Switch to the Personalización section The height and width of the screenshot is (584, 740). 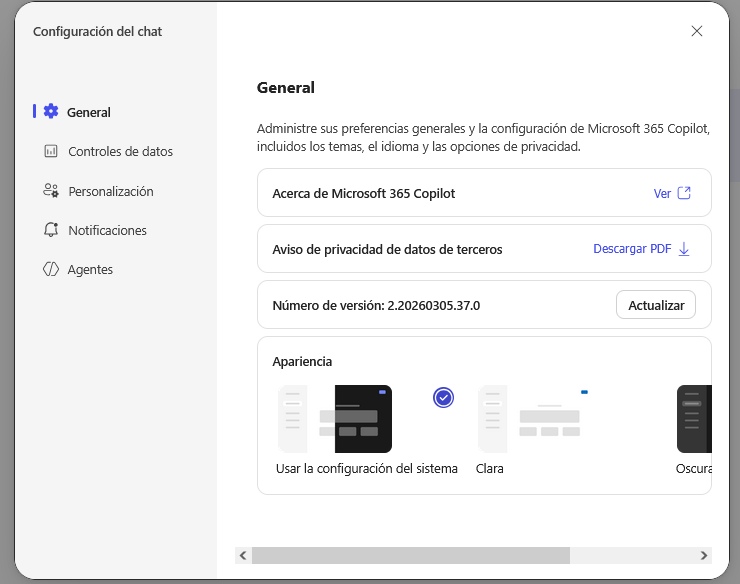click(x=111, y=191)
